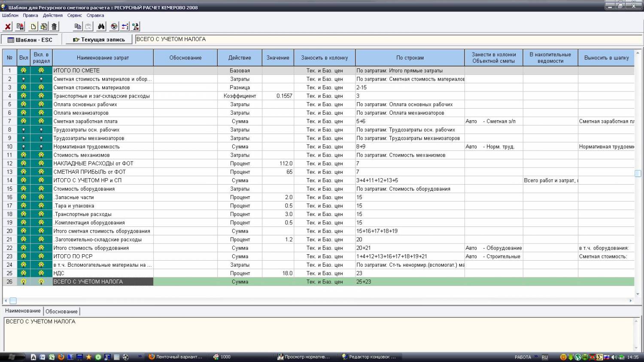
Task: Toggle section-include bulb for СМЕТНАЯ ПРИБЫЛЬ row
Action: pos(41,172)
